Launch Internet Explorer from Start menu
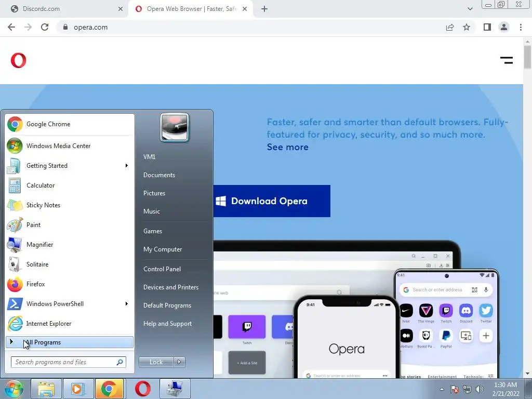532x399 pixels. click(70, 323)
